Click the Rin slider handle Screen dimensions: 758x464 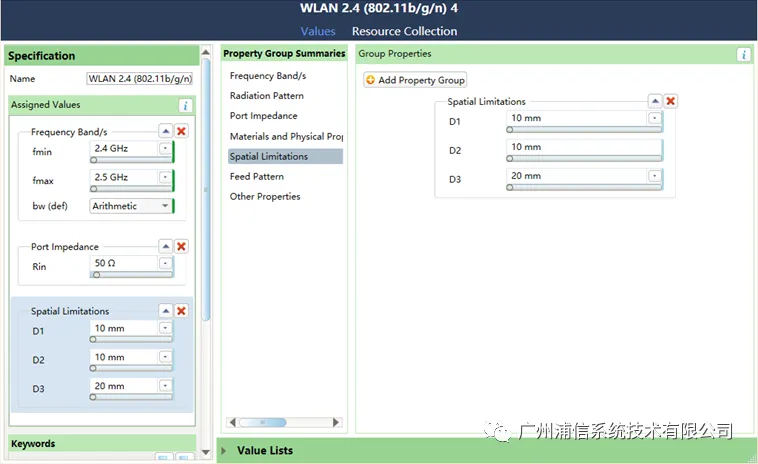pos(97,275)
